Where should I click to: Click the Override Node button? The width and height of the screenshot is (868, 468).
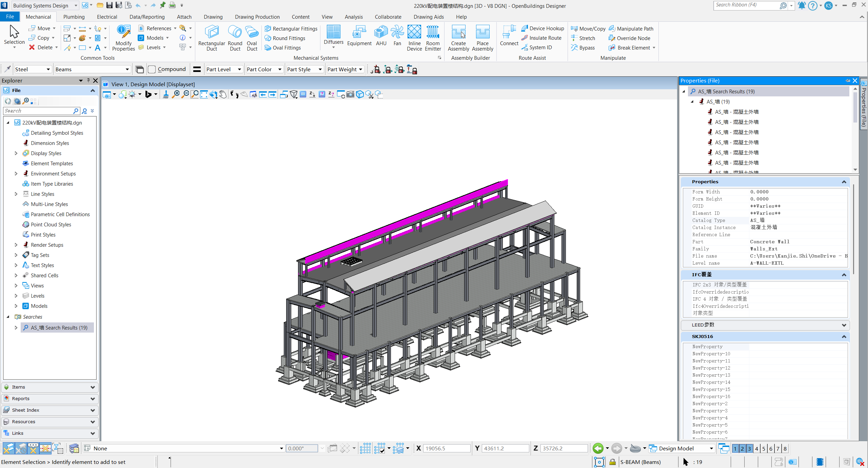630,38
